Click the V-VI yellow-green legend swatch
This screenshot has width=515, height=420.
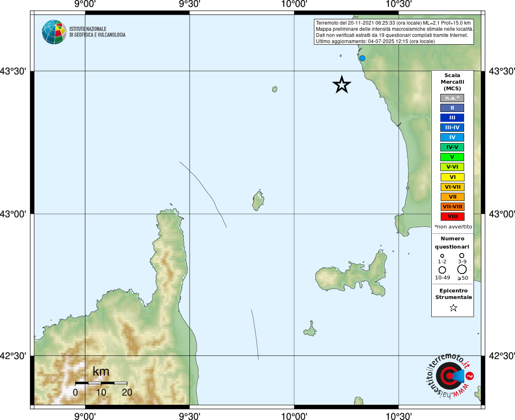pyautogui.click(x=452, y=167)
